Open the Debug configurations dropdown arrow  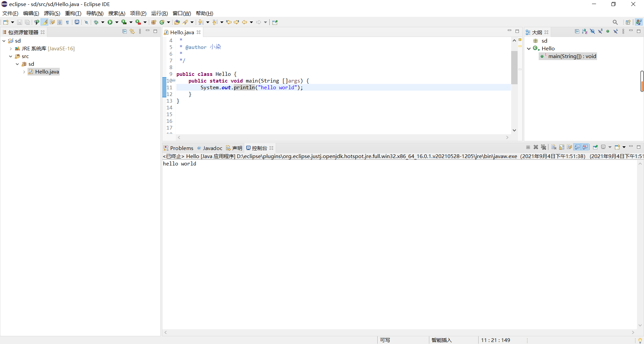coord(103,22)
